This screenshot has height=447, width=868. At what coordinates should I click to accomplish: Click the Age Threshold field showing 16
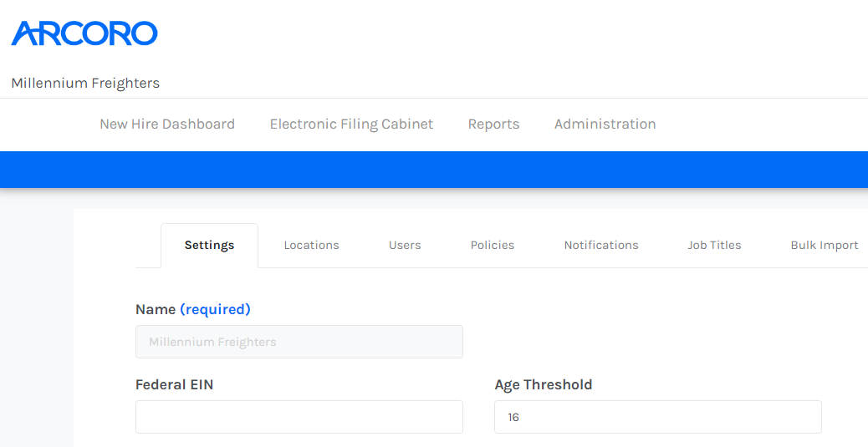pos(657,417)
